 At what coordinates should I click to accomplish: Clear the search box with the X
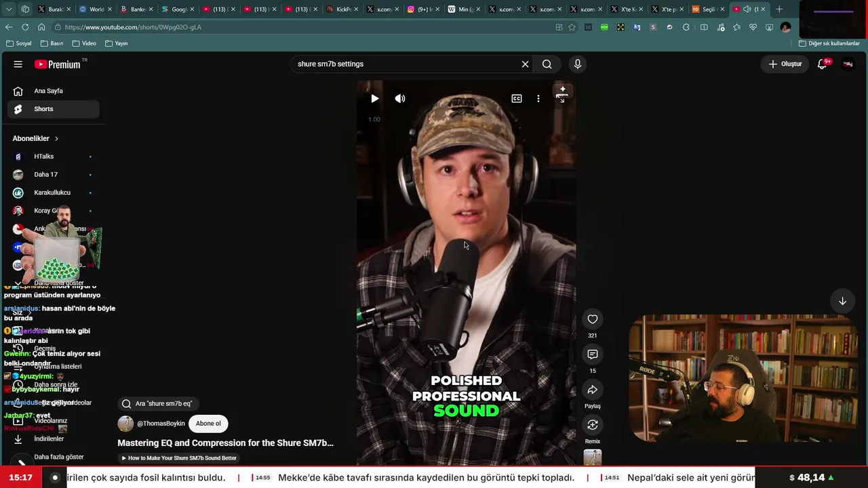pyautogui.click(x=525, y=64)
